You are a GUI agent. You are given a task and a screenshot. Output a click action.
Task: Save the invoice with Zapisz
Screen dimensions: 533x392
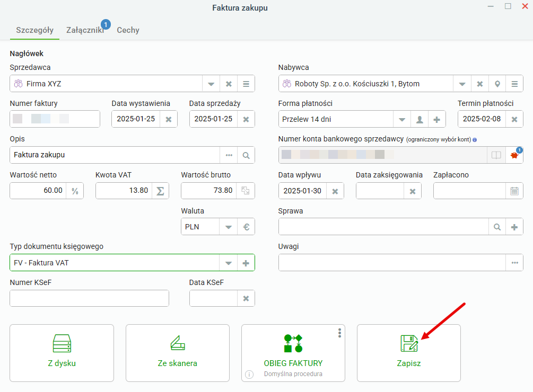409,353
